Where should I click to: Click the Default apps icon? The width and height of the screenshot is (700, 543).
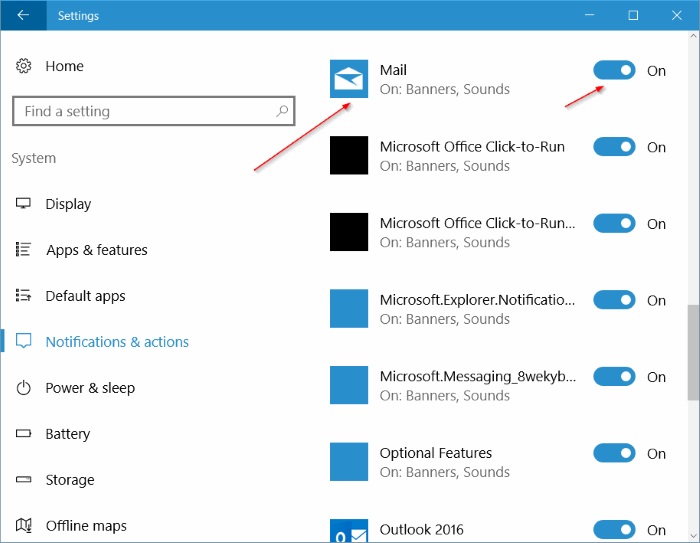point(23,296)
